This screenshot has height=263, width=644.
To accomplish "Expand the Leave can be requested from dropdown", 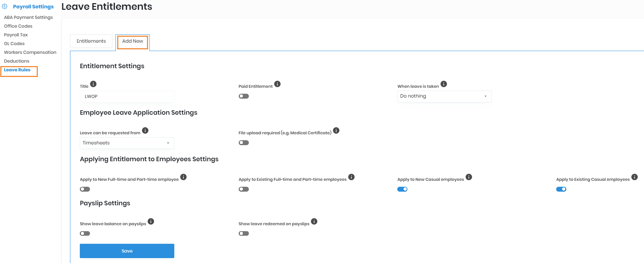I will (127, 143).
